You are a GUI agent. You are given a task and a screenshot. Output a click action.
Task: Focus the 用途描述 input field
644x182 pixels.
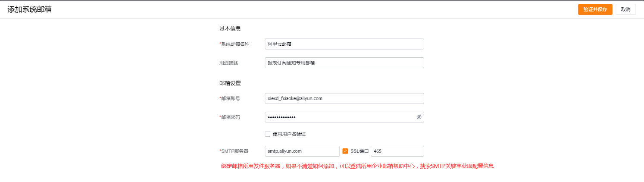344,63
